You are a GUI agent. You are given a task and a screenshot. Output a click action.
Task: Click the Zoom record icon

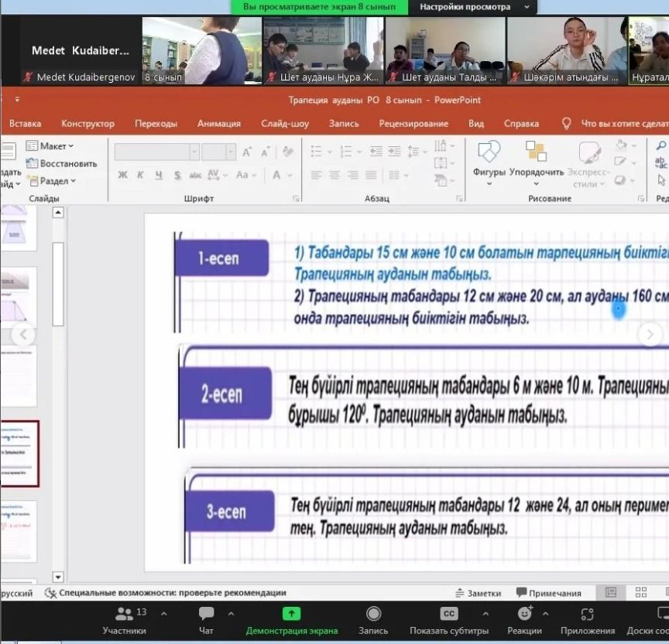pos(373,615)
